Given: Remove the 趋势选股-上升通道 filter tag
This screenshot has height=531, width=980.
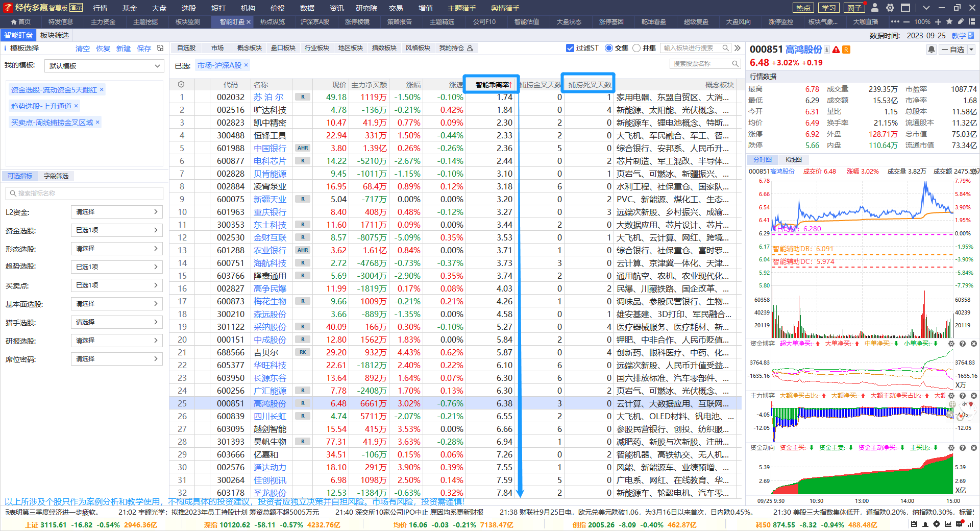Looking at the screenshot, I should click(76, 106).
